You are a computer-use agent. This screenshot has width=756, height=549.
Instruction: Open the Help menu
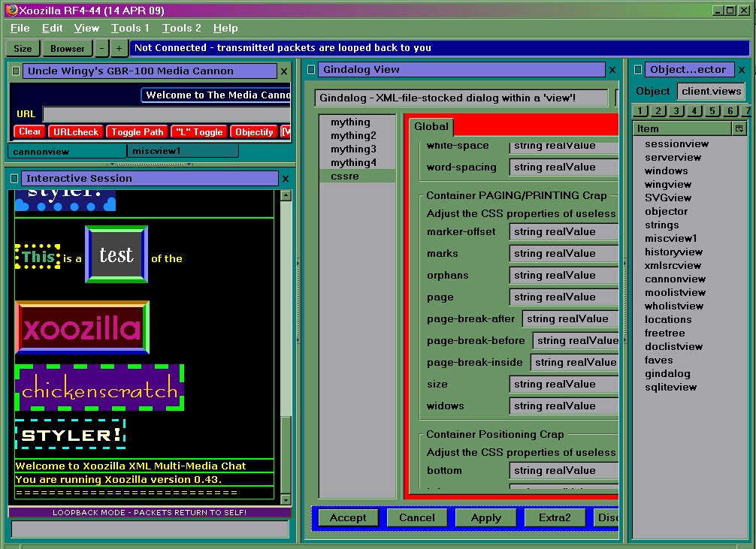(x=225, y=28)
